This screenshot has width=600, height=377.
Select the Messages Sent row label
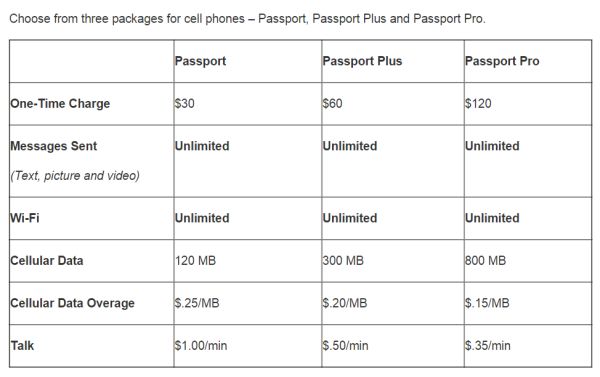(x=54, y=146)
